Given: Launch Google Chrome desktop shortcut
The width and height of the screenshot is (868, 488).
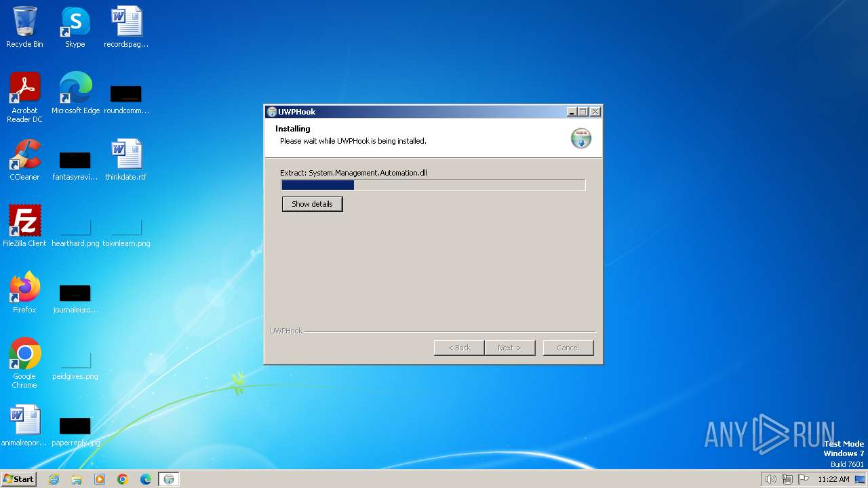Looking at the screenshot, I should [24, 363].
